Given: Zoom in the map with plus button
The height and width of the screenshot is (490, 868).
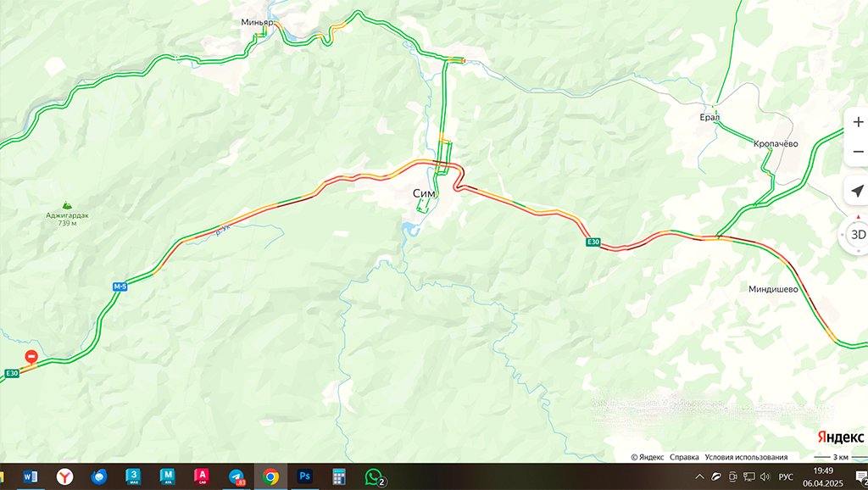Looking at the screenshot, I should 858,122.
